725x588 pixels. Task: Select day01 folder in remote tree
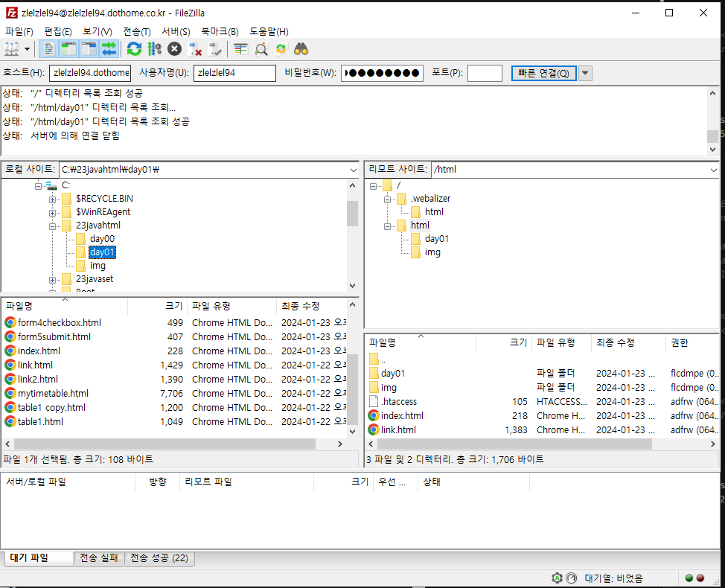pos(436,238)
